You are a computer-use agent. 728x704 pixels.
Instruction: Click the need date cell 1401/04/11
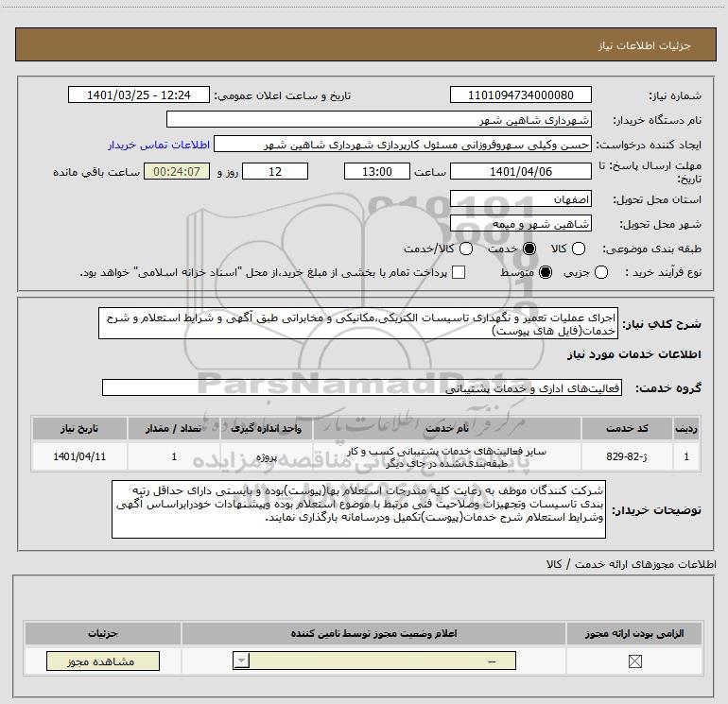click(x=79, y=456)
